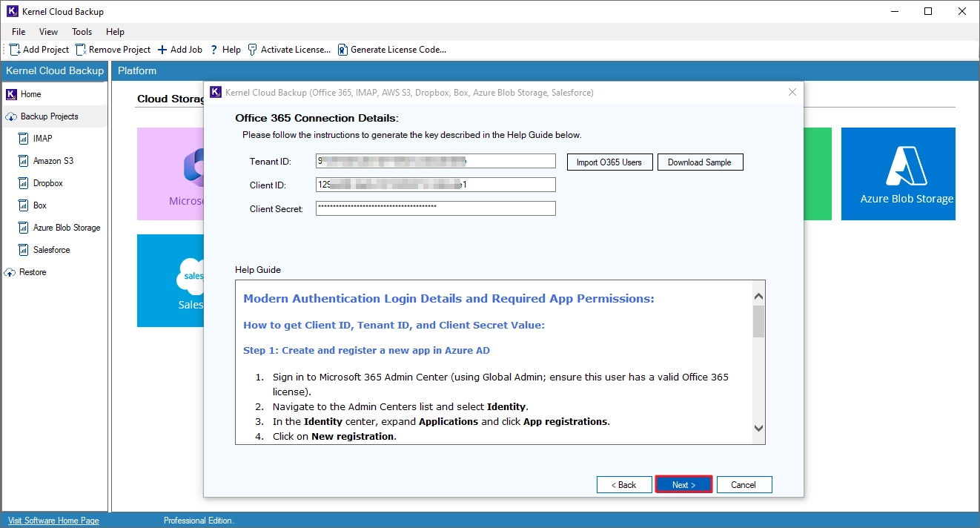Minimize the Kernel Cloud Backup window
Image resolution: width=980 pixels, height=528 pixels.
click(894, 11)
